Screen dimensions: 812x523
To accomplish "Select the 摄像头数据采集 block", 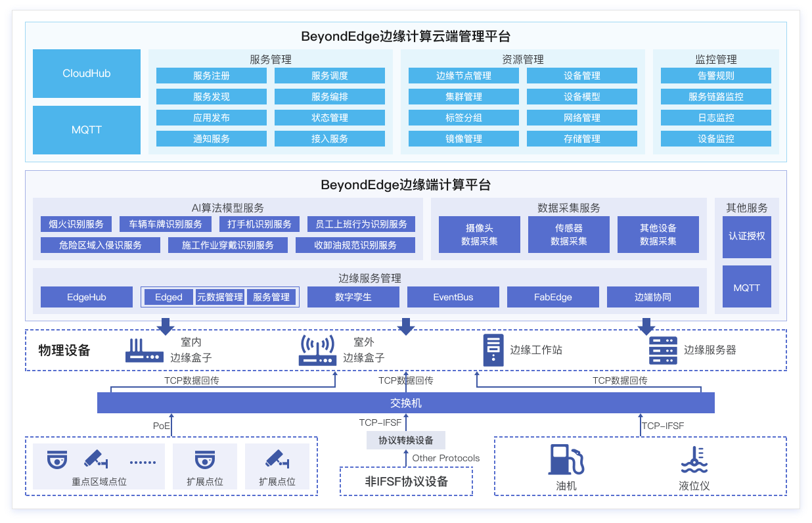I will pyautogui.click(x=480, y=235).
